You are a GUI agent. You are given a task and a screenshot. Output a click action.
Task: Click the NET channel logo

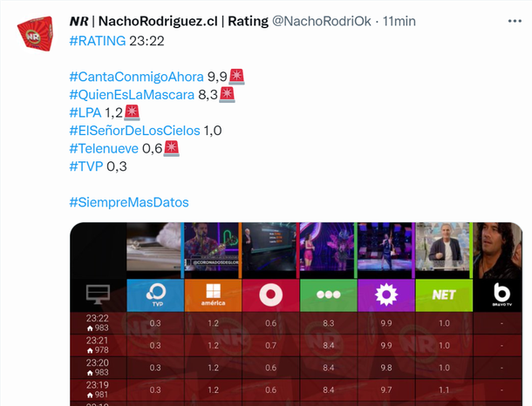point(443,294)
